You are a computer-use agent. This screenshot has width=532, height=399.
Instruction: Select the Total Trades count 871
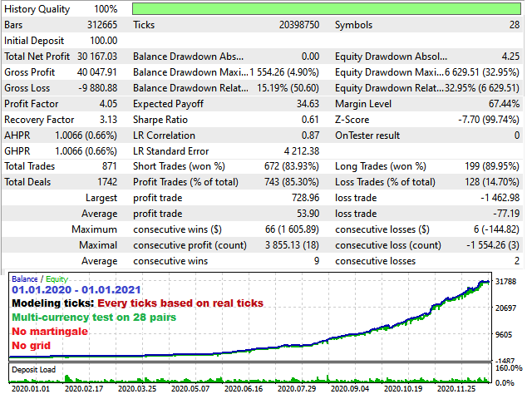click(109, 166)
